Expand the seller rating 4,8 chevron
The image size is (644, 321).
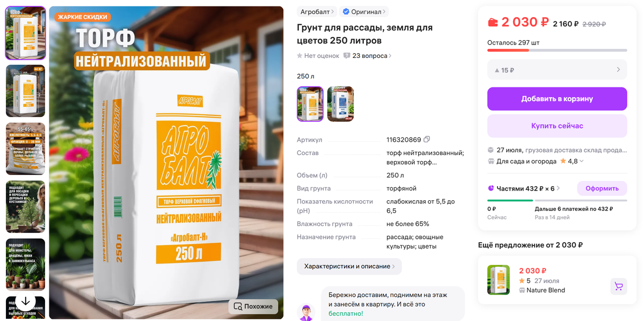tap(582, 161)
